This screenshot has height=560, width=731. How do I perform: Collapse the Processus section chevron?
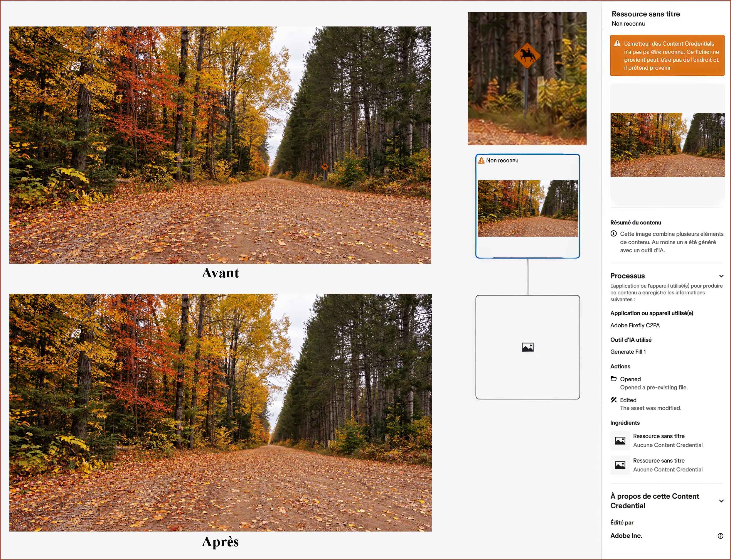(721, 276)
